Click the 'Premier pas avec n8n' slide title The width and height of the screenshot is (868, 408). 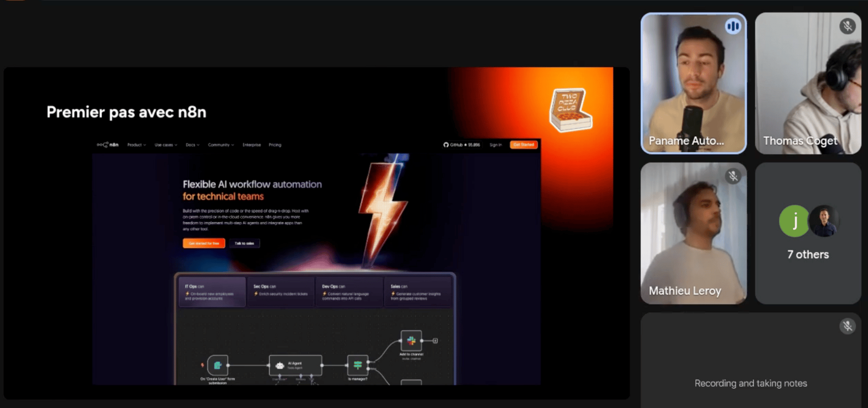pos(126,112)
